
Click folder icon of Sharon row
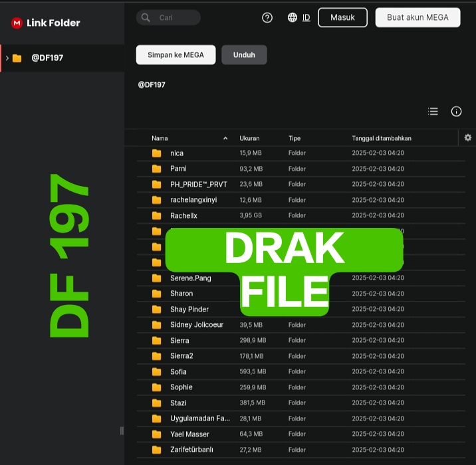tap(157, 294)
